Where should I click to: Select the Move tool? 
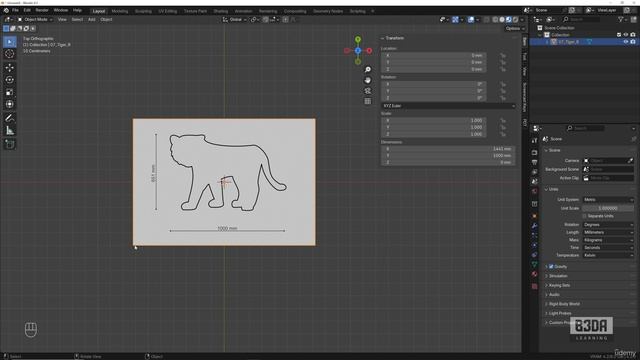coord(10,67)
